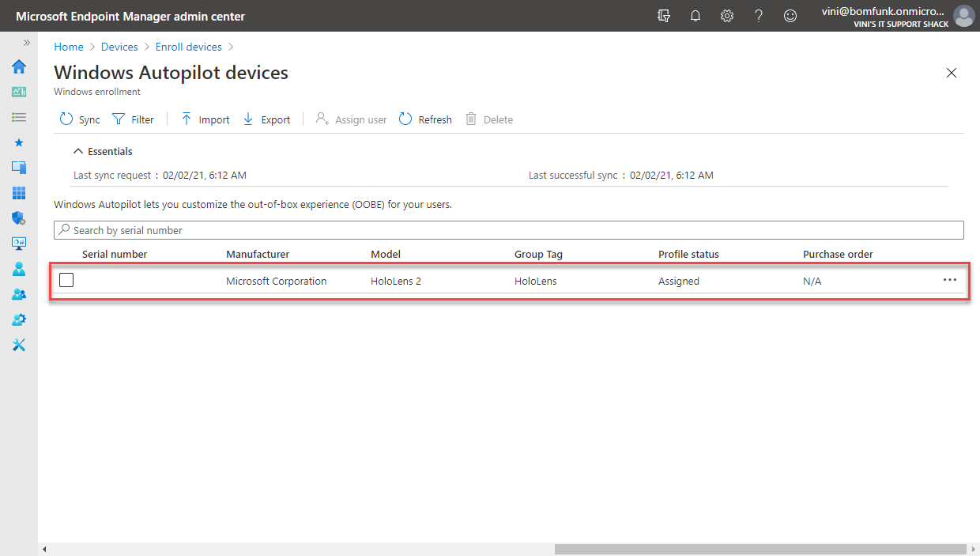The height and width of the screenshot is (556, 980).
Task: Go back to Enroll devices breadcrumb
Action: 189,47
